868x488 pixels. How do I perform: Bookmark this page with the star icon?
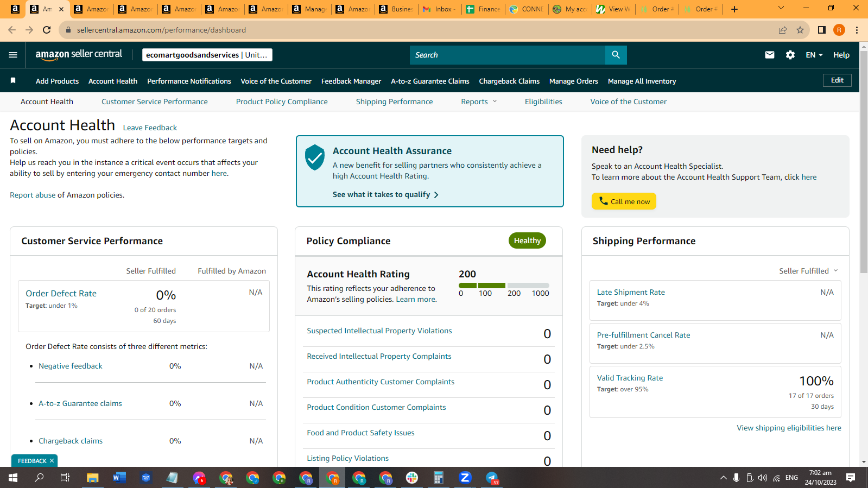coord(800,30)
